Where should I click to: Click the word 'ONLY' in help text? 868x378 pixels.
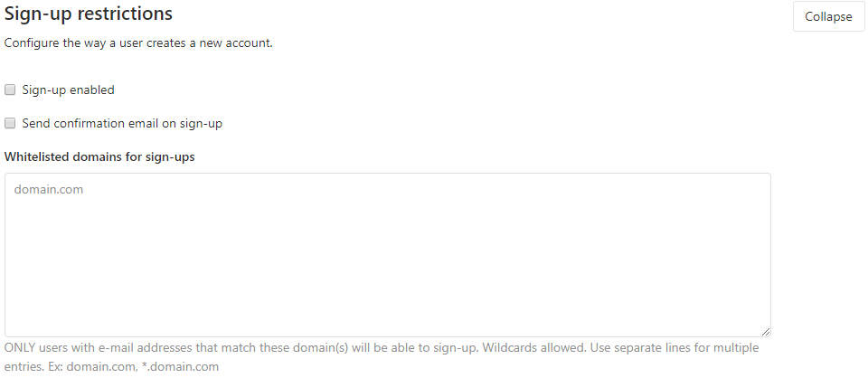tap(19, 347)
